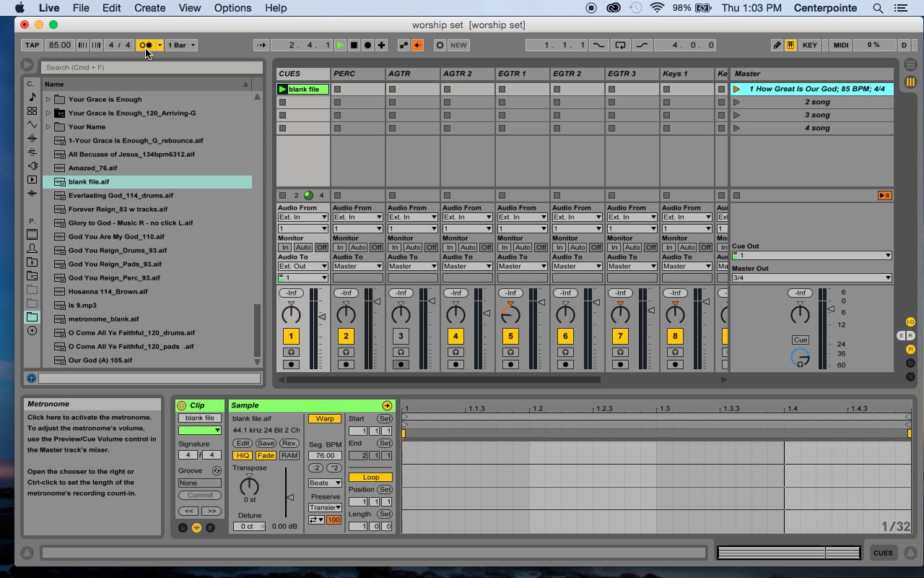
Task: Select Hosanna 114_Brown.aif in browser
Action: point(108,292)
